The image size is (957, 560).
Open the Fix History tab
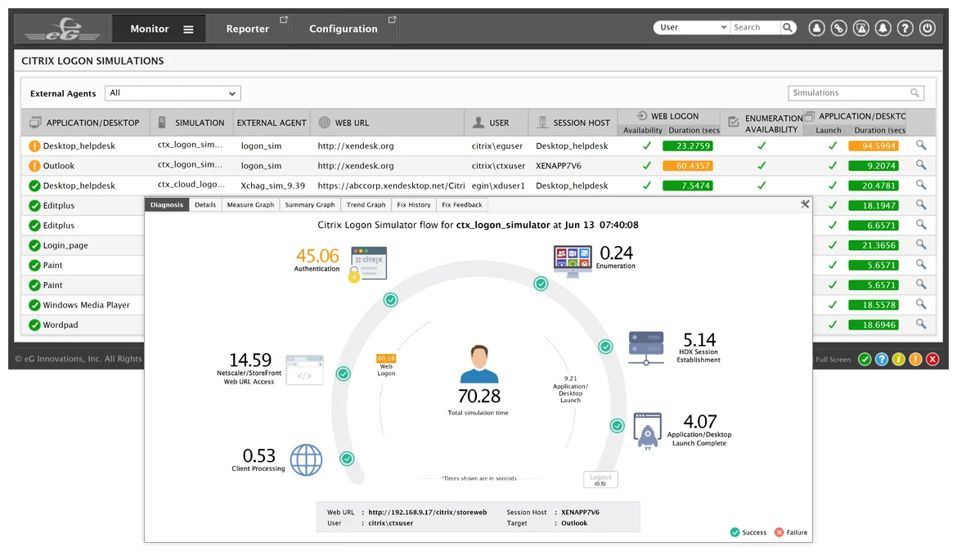click(x=413, y=205)
